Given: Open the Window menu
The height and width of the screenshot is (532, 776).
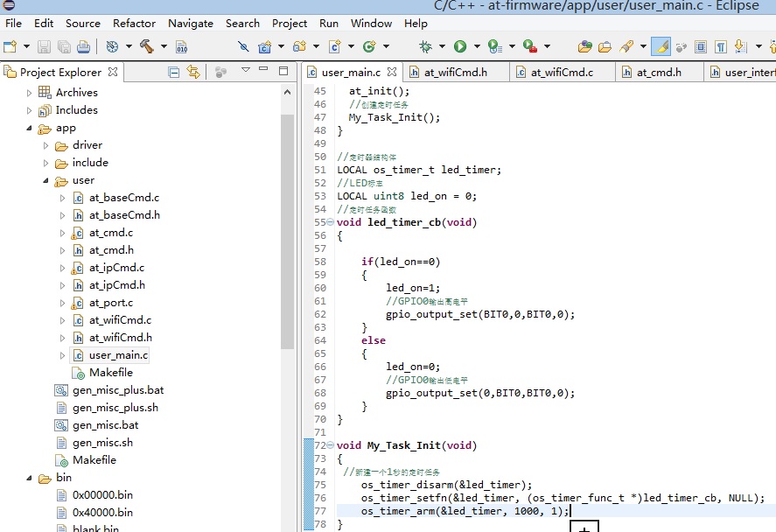Looking at the screenshot, I should [x=371, y=24].
